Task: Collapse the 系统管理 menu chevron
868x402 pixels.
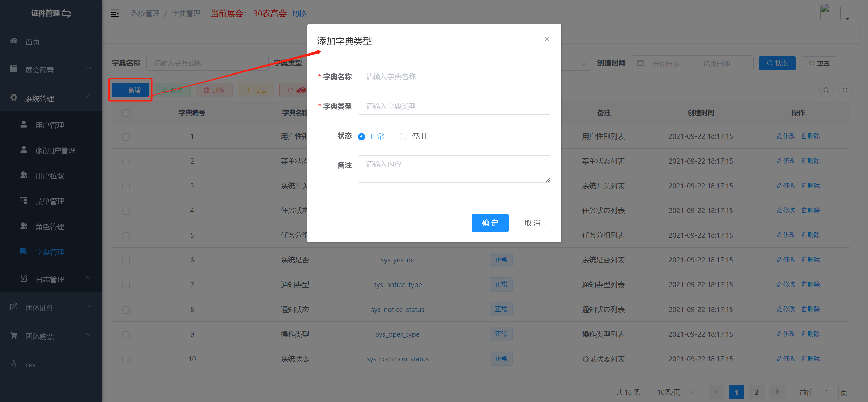Action: tap(89, 97)
